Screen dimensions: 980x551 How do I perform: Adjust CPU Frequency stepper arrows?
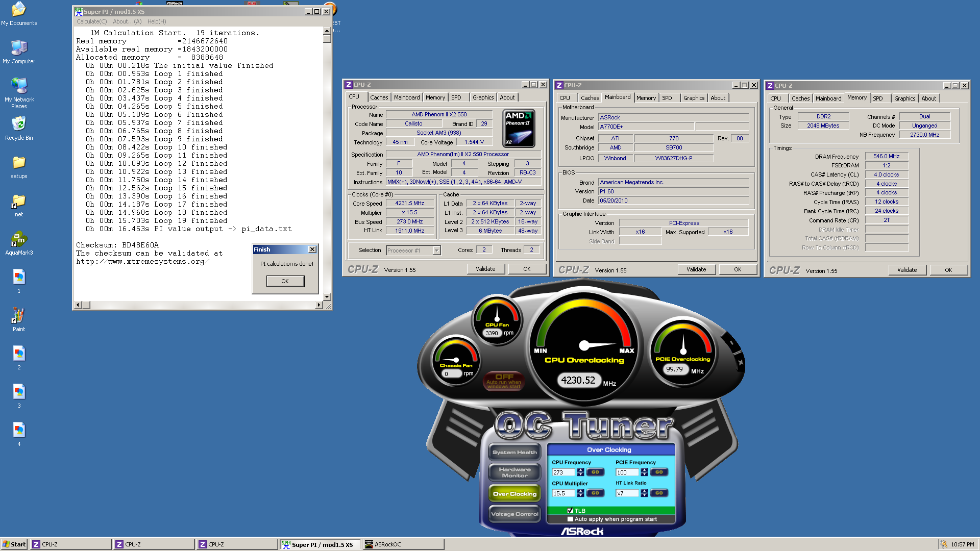click(x=580, y=472)
